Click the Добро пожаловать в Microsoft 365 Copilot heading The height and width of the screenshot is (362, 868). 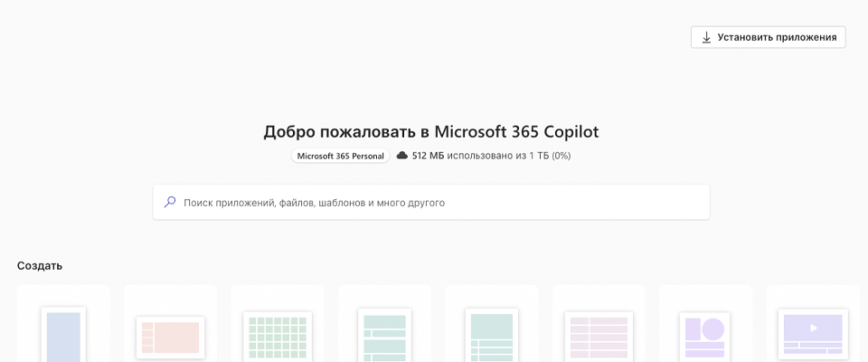(x=431, y=132)
